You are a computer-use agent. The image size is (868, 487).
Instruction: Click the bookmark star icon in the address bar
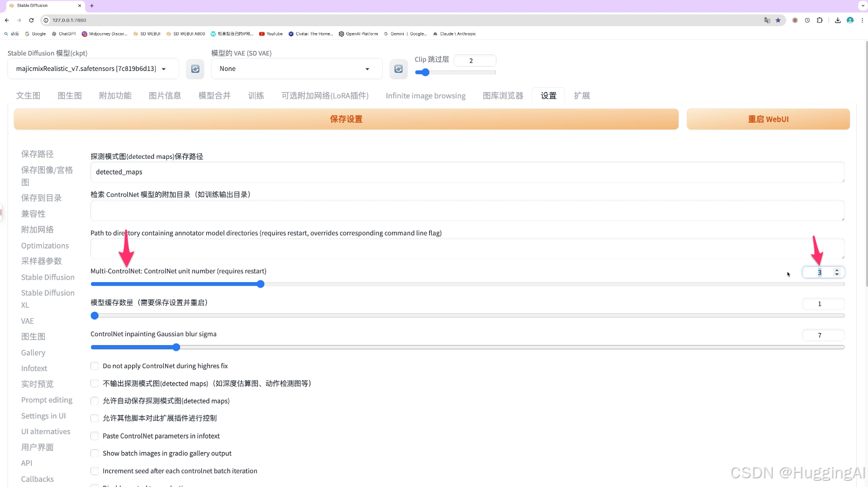pyautogui.click(x=778, y=20)
